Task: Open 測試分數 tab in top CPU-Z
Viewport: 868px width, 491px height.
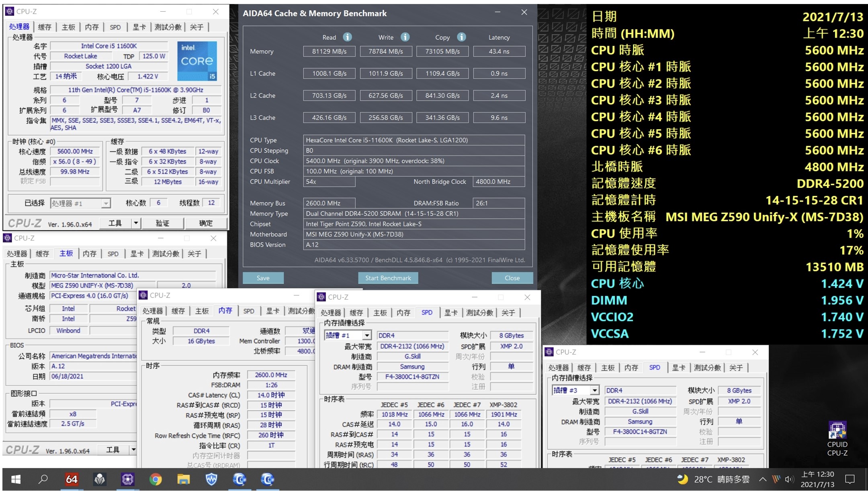Action: pyautogui.click(x=168, y=27)
